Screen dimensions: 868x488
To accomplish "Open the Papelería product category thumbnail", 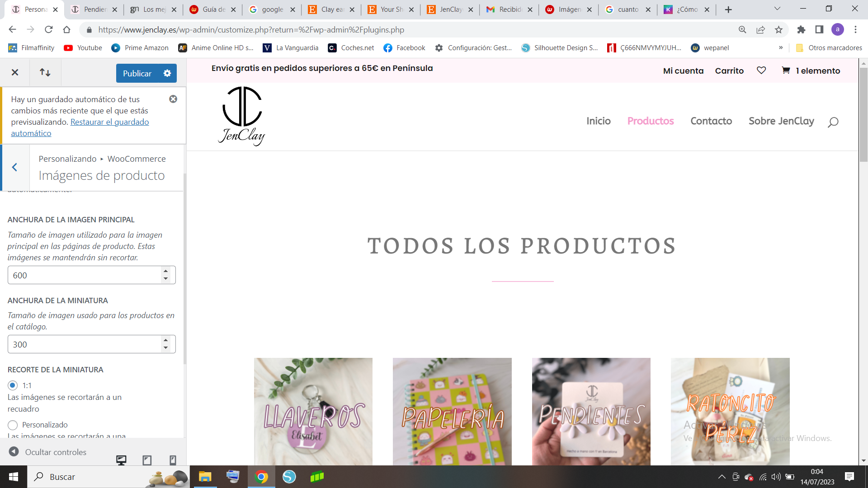I will click(x=452, y=412).
